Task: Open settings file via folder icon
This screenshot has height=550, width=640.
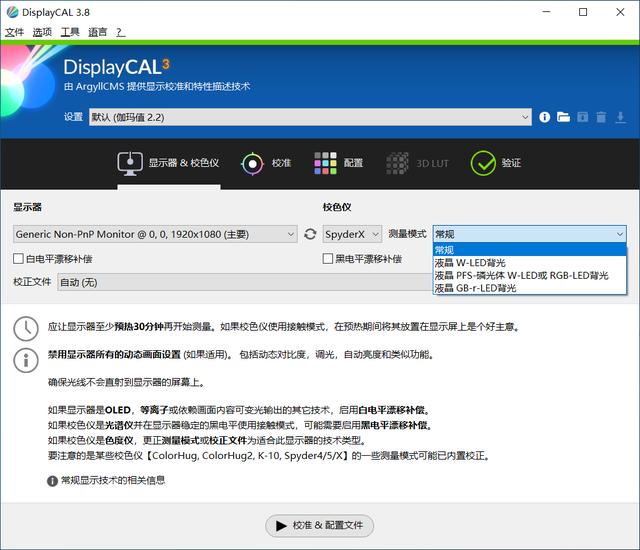Action: [x=563, y=117]
